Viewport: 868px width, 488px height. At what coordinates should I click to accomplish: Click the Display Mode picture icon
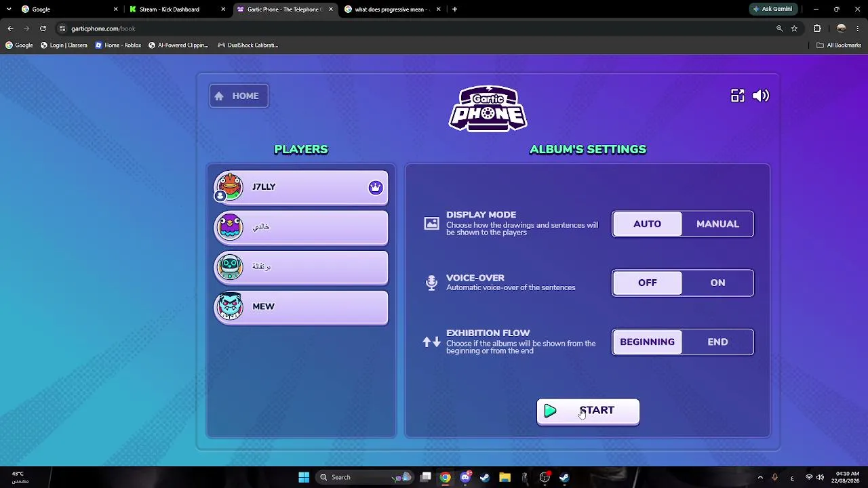click(x=431, y=224)
